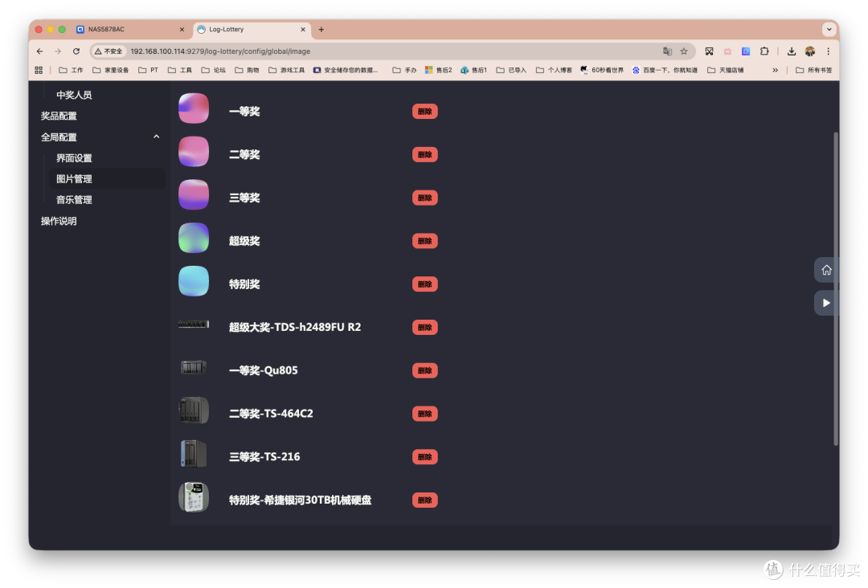This screenshot has height=588, width=868.
Task: Open 奖品配置 in the sidebar
Action: (59, 116)
